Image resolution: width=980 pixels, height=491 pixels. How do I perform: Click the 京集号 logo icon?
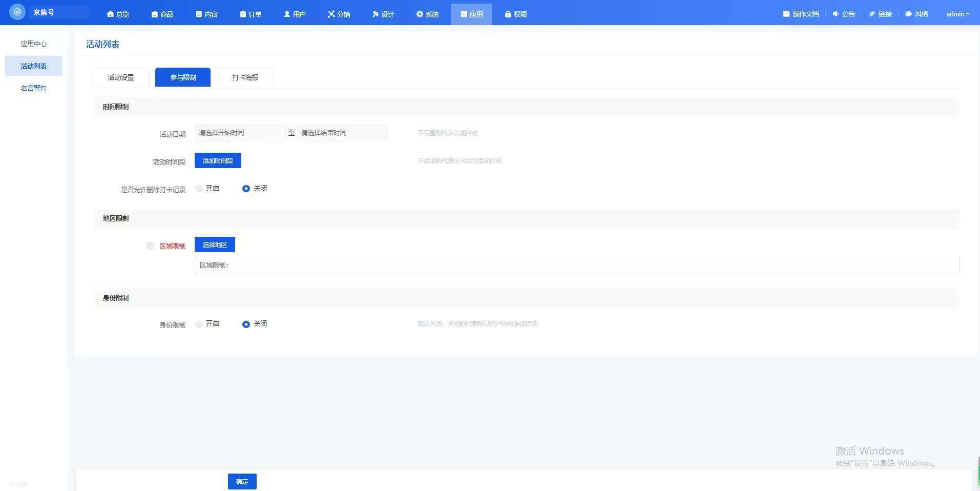click(x=17, y=12)
